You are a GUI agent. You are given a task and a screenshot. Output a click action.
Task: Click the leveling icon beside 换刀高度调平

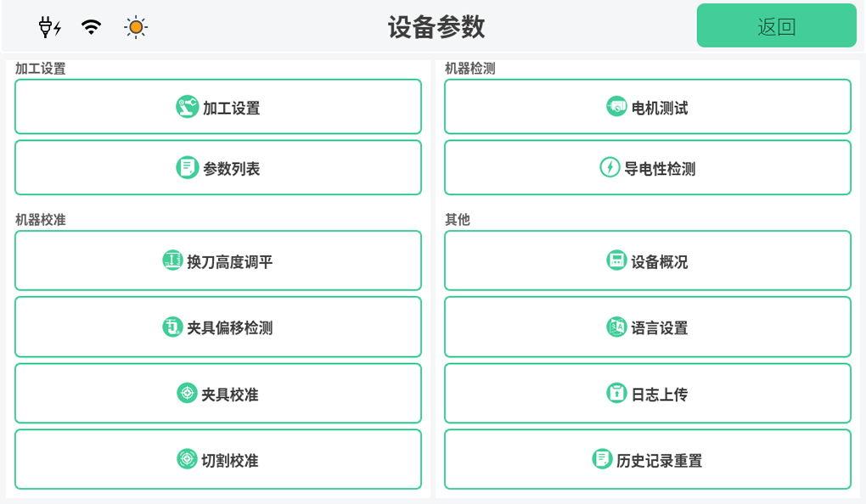pos(172,261)
